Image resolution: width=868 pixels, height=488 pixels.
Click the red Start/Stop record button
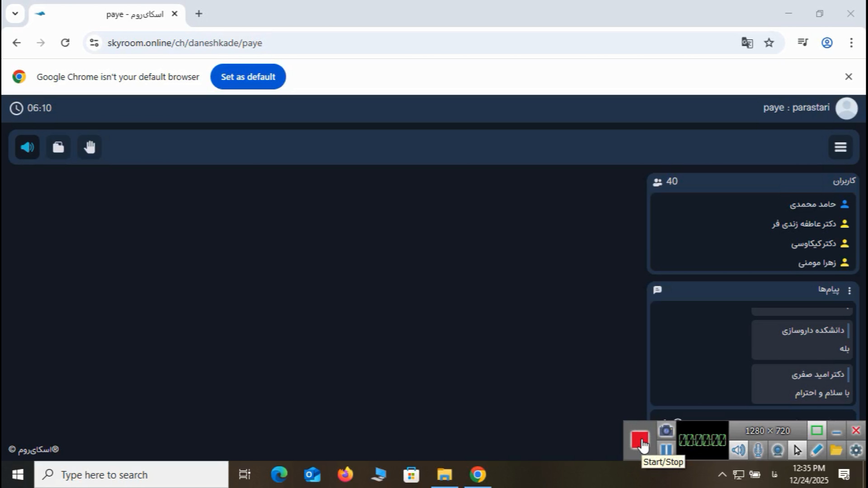pyautogui.click(x=639, y=439)
